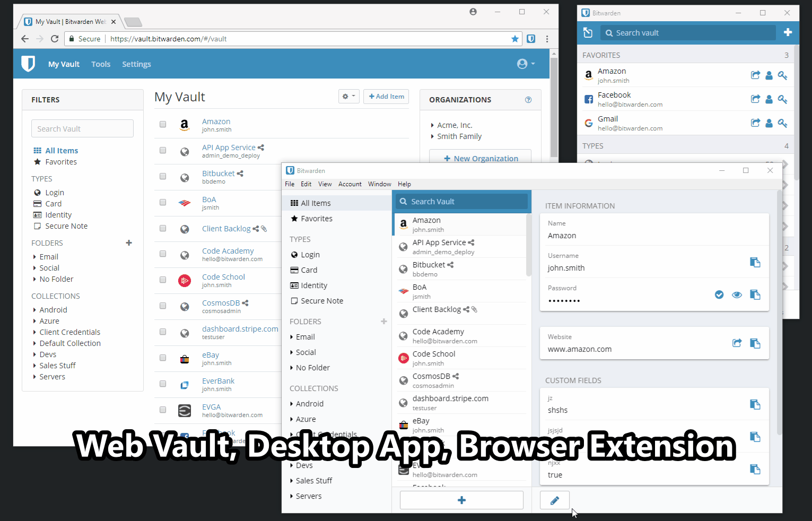Launch Amazon website from extension Favorites

point(755,75)
